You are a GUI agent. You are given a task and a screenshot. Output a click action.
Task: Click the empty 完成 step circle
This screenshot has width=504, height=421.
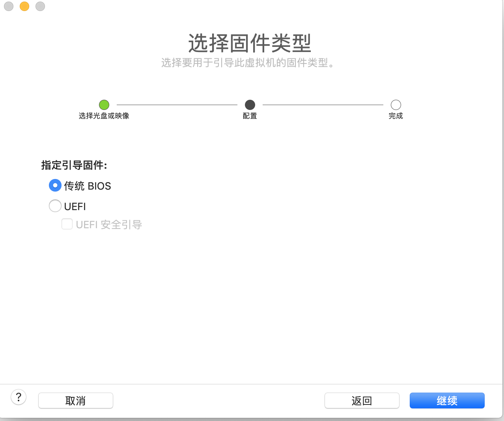tap(396, 105)
